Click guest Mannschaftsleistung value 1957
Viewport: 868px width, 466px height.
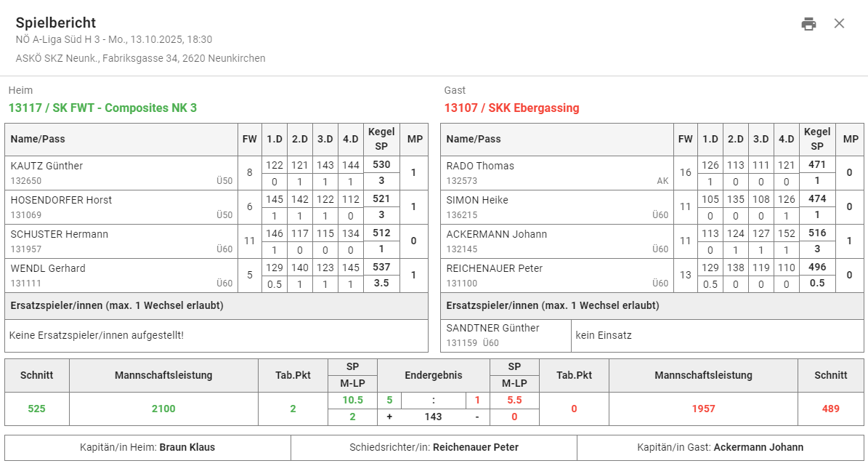(703, 409)
